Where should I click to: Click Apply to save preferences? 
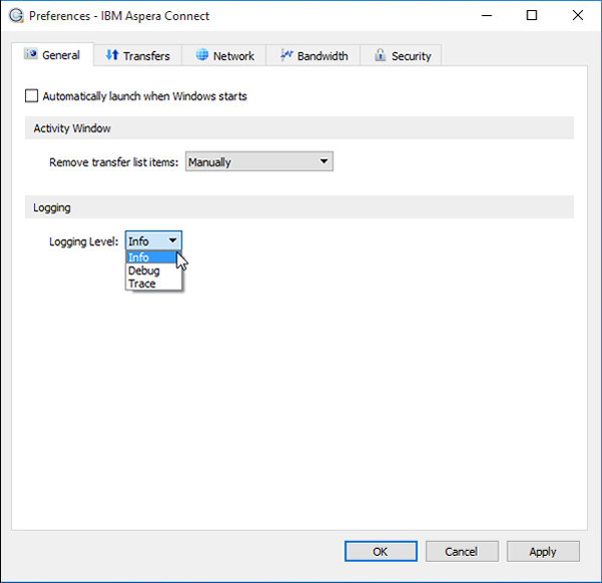543,551
